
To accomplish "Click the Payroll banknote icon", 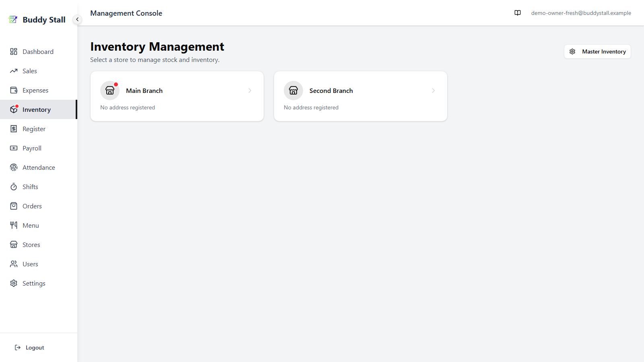I will click(x=14, y=148).
